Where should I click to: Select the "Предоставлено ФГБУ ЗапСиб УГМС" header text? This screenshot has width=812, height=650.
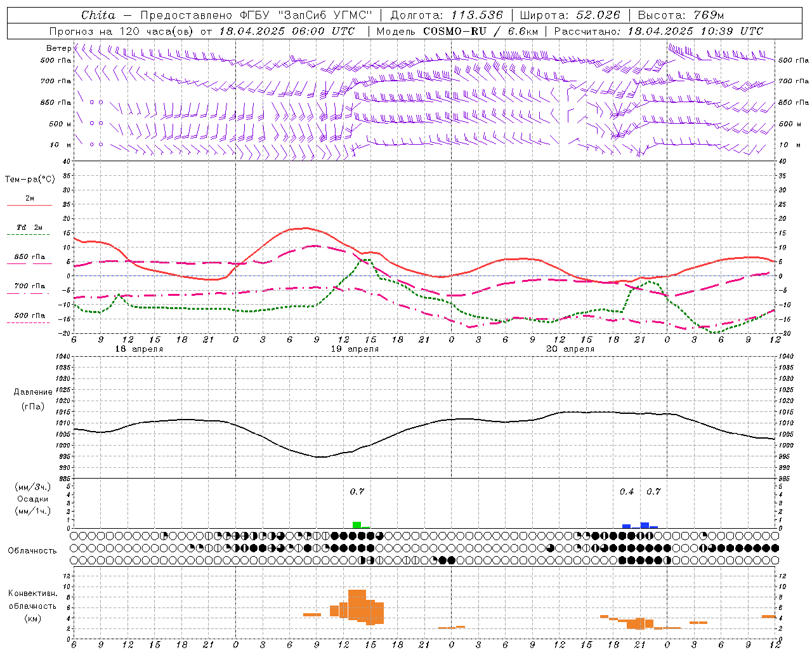tap(256, 15)
